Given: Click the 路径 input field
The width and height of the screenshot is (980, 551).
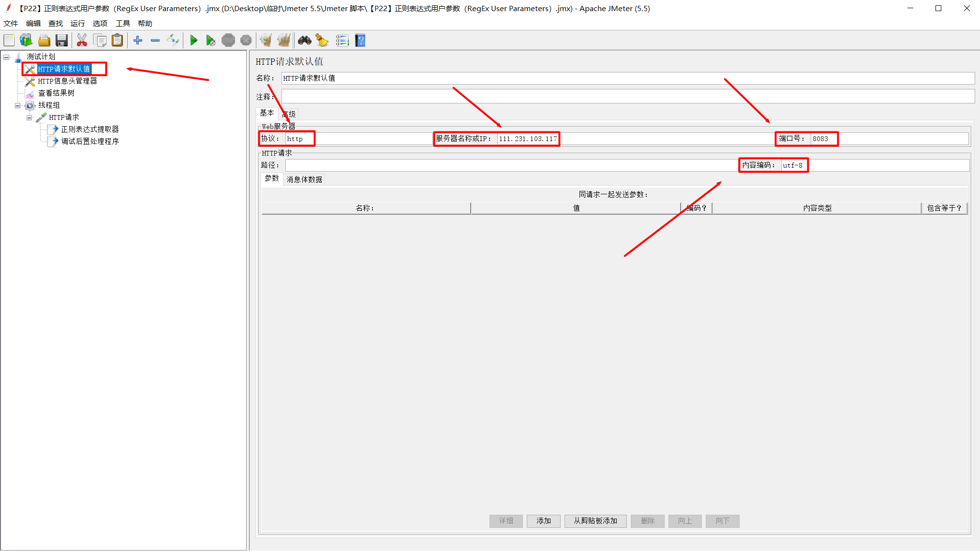Looking at the screenshot, I should [512, 165].
